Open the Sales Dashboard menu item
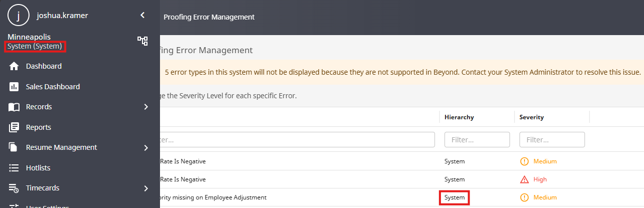This screenshot has width=644, height=208. [x=52, y=87]
